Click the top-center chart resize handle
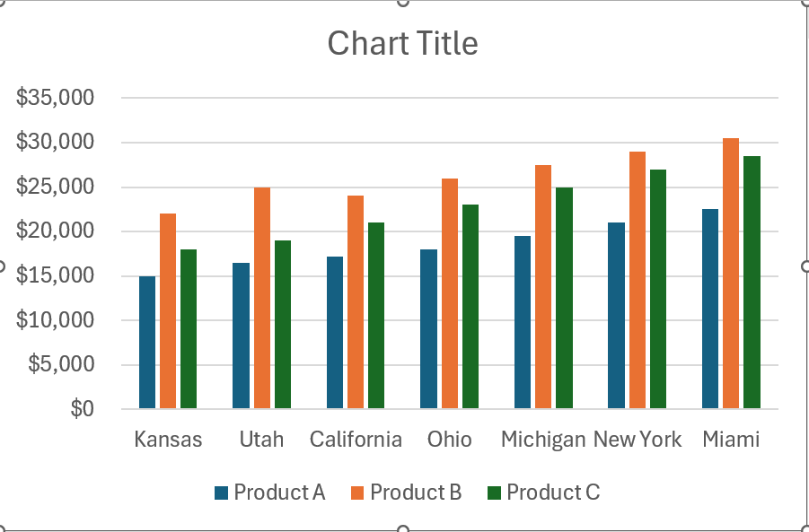The height and width of the screenshot is (532, 809). [x=403, y=2]
